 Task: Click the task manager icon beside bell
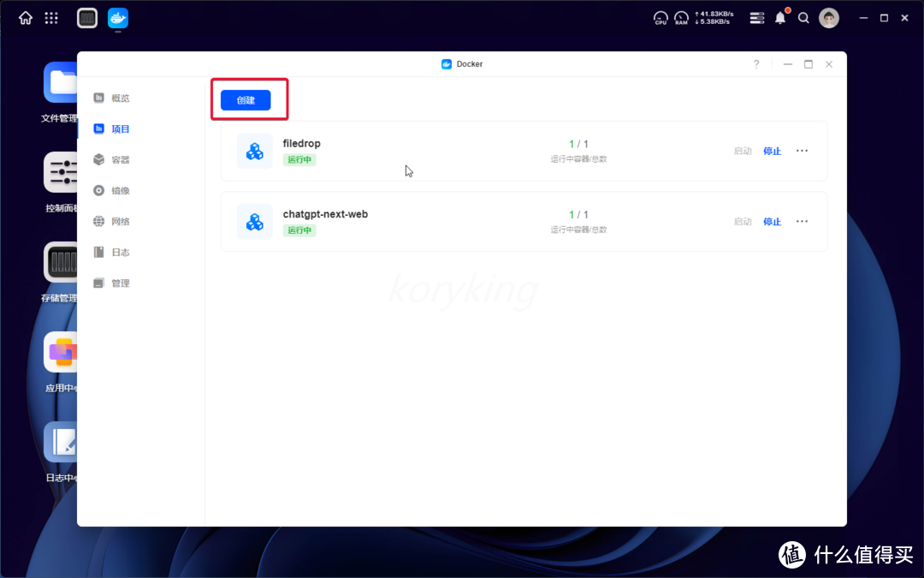coord(756,18)
